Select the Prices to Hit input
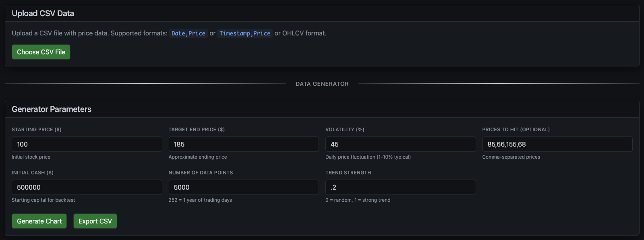Screen dimensions: 644x240 pos(557,144)
